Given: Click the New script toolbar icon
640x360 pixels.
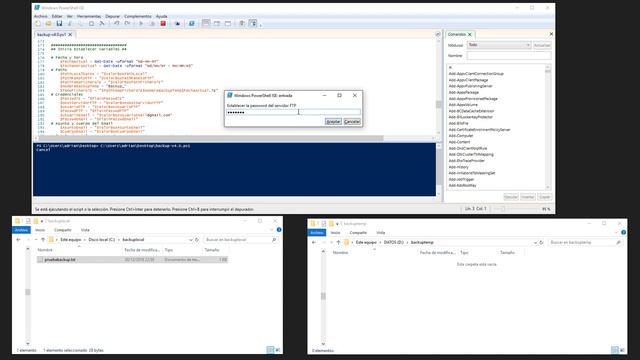Looking at the screenshot, I should tap(38, 24).
